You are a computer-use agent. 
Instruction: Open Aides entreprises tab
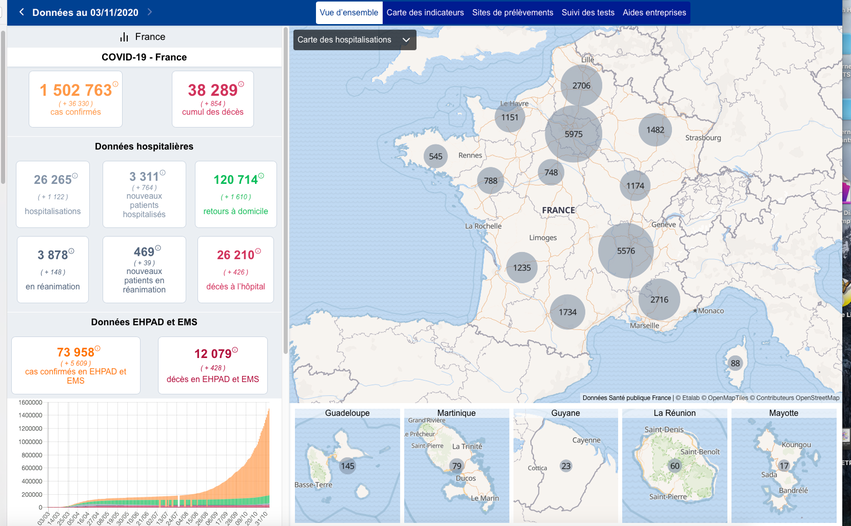click(654, 12)
